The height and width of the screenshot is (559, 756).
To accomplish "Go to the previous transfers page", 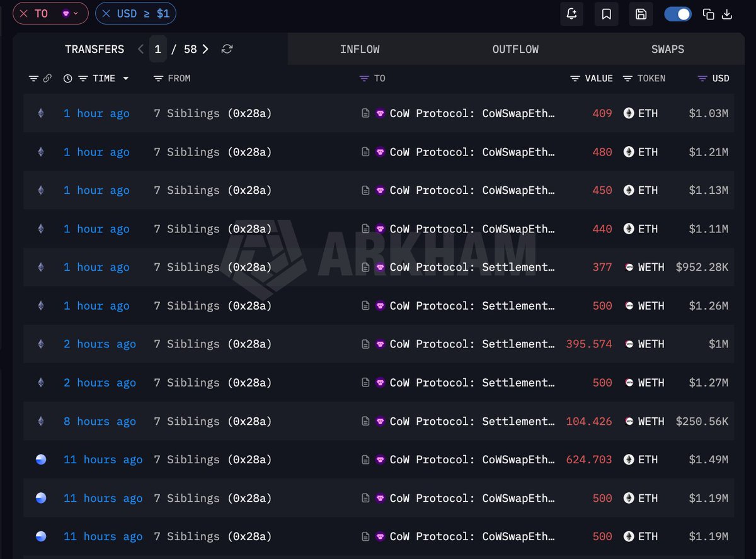I will [x=141, y=49].
